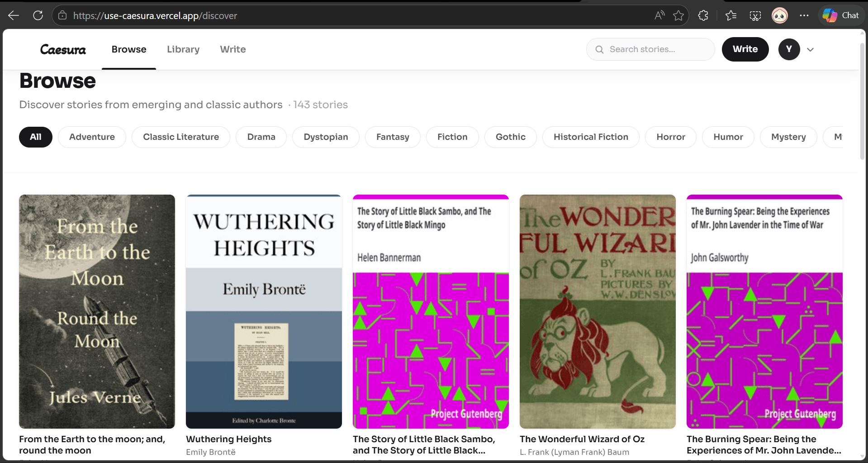Image resolution: width=868 pixels, height=463 pixels.
Task: Open the Wonderful Wizard of Oz cover
Action: (598, 311)
